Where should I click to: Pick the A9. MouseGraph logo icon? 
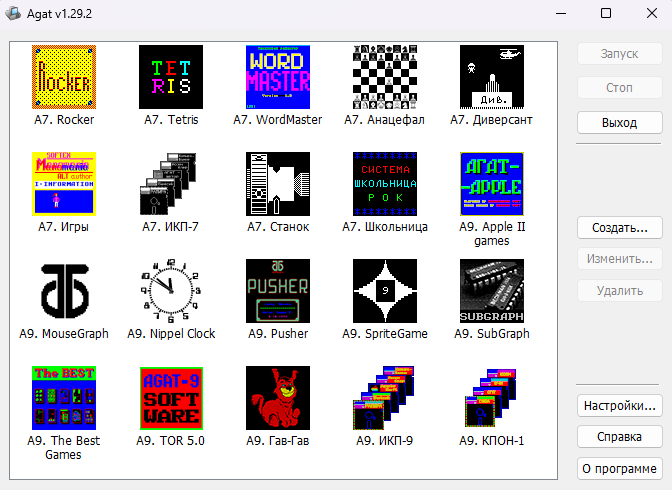(65, 291)
